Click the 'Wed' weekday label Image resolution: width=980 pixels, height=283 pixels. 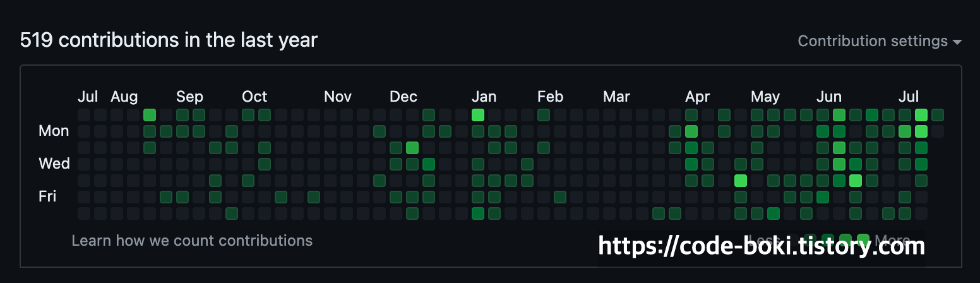tap(54, 164)
